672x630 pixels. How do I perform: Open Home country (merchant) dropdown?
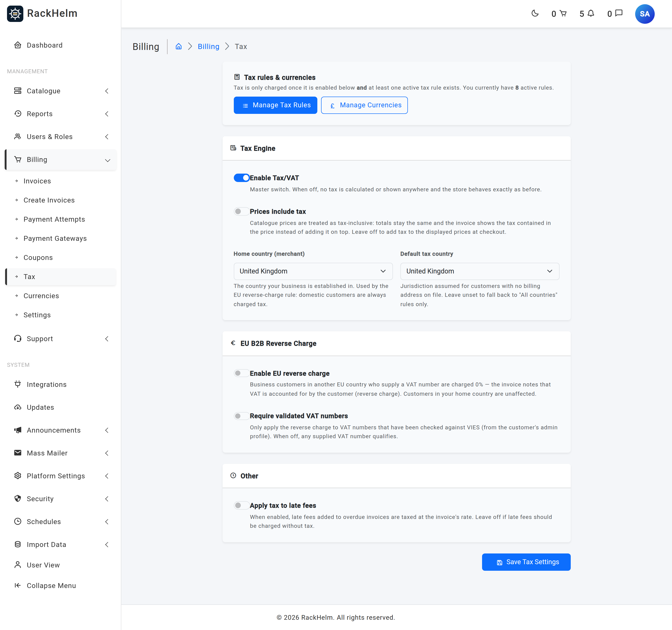[x=313, y=271]
